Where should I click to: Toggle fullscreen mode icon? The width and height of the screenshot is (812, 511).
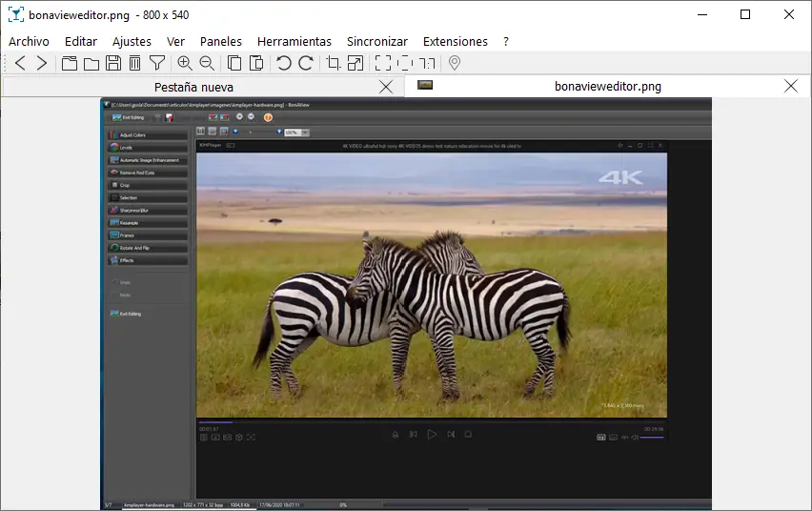point(383,63)
